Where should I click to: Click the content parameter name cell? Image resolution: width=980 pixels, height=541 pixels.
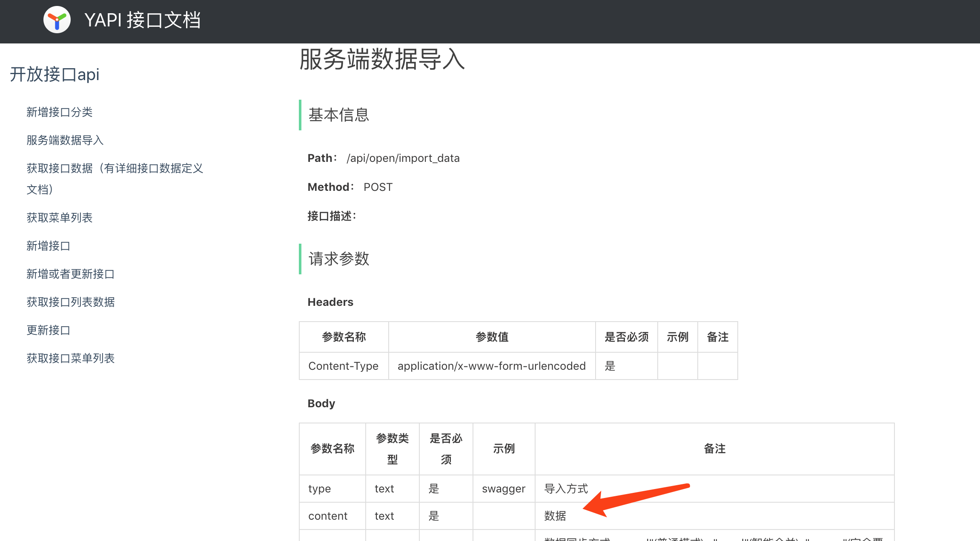pos(332,516)
